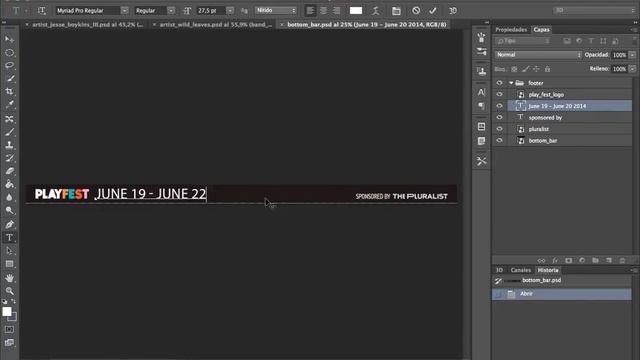This screenshot has width=640, height=360.
Task: Switch to the Capas tab
Action: [x=541, y=29]
